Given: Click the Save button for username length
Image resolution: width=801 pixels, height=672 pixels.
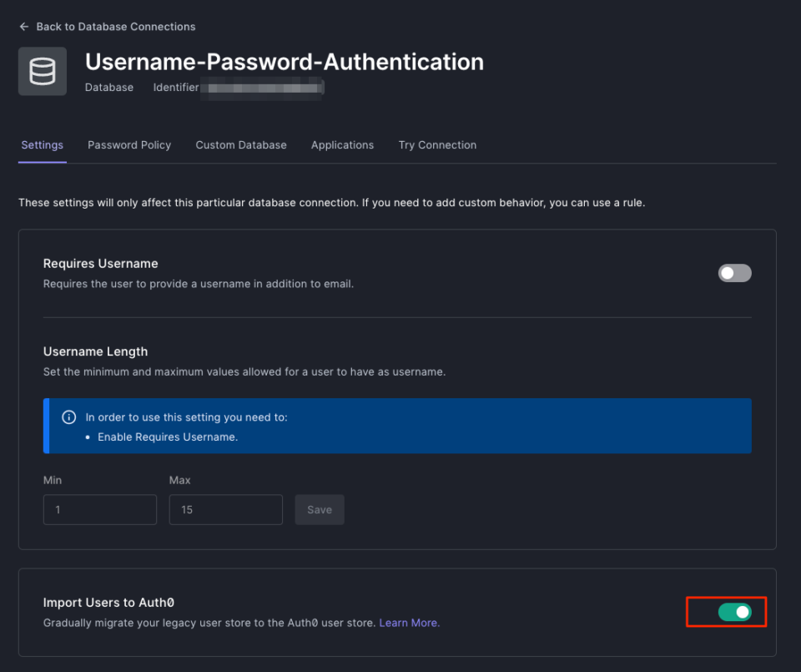Looking at the screenshot, I should coord(320,509).
